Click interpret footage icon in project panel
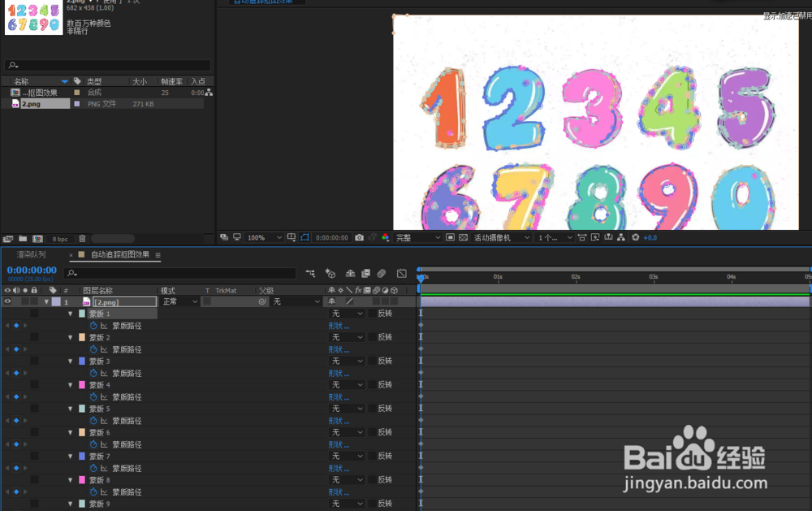The height and width of the screenshot is (511, 812). [8, 239]
